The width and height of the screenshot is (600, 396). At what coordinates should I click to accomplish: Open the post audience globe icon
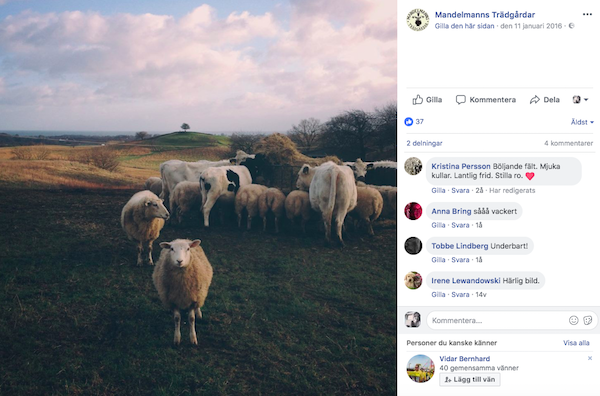pyautogui.click(x=571, y=26)
